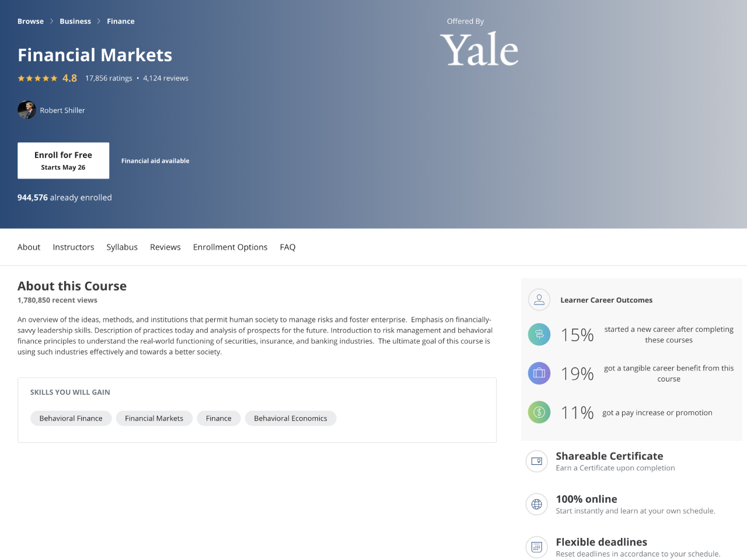The height and width of the screenshot is (560, 747).
Task: Click the About this Course heading
Action: tap(72, 286)
